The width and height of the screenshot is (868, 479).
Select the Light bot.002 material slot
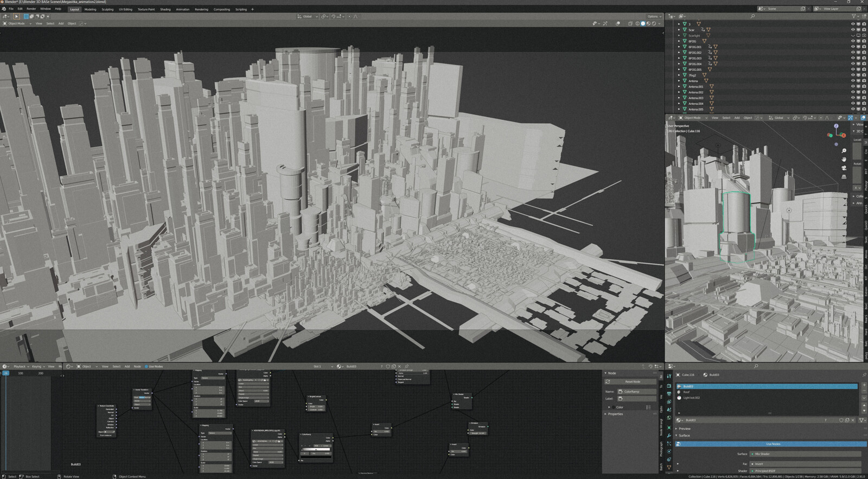coord(767,398)
